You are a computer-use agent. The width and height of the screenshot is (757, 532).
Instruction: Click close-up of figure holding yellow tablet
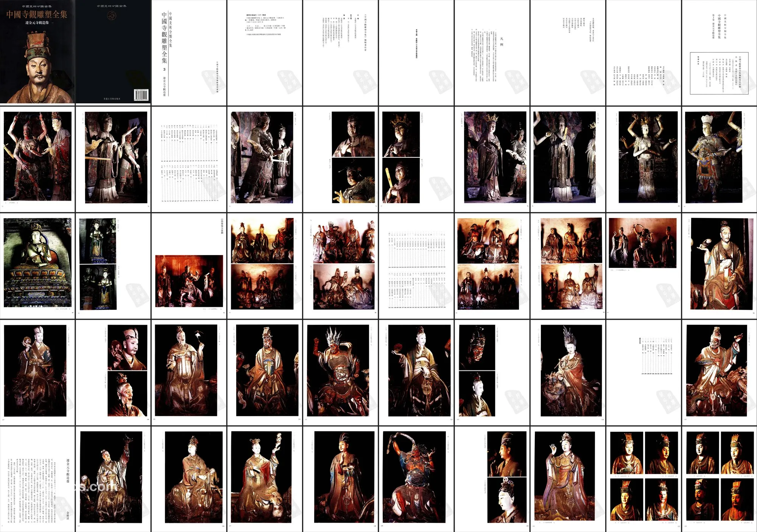pyautogui.click(x=401, y=181)
